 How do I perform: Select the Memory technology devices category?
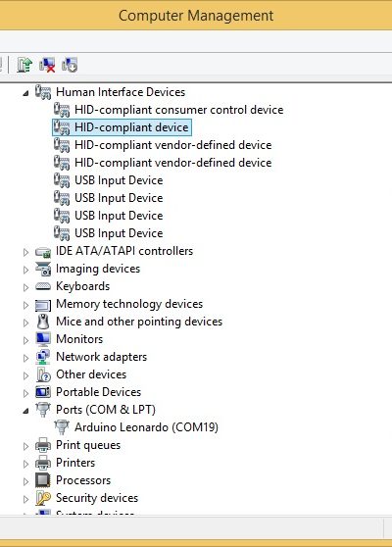[129, 304]
